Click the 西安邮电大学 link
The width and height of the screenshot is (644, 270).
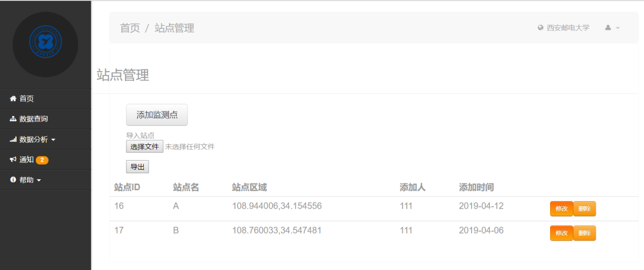tap(568, 28)
